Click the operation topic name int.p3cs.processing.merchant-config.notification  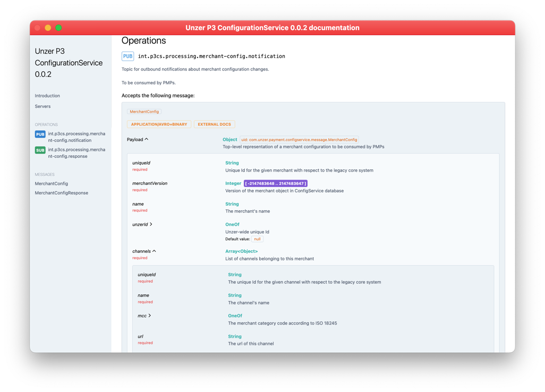(x=211, y=56)
